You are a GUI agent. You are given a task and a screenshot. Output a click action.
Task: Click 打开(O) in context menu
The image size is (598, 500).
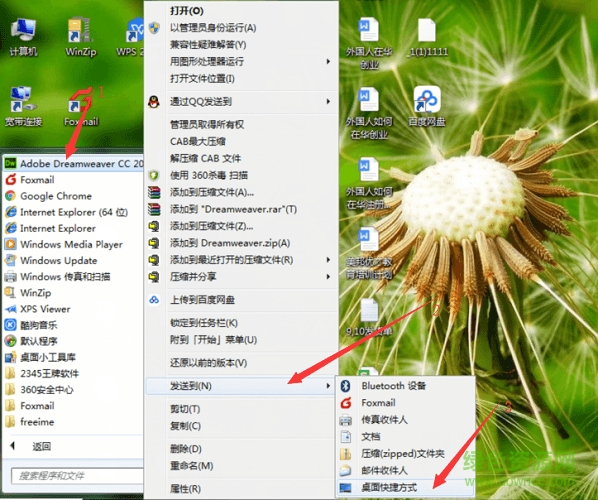(x=241, y=11)
